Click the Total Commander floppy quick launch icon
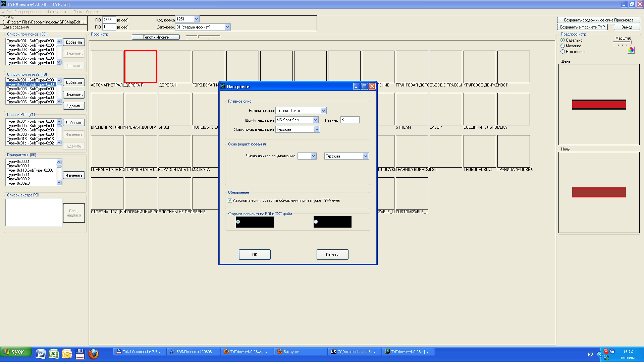The width and height of the screenshot is (644, 362). 80,354
